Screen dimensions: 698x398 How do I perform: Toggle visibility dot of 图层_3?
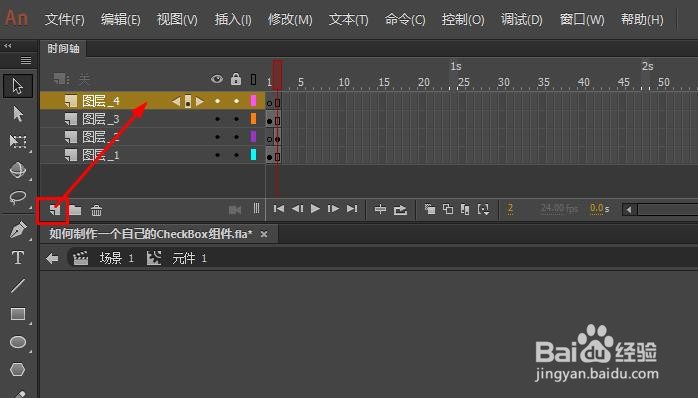tap(217, 119)
